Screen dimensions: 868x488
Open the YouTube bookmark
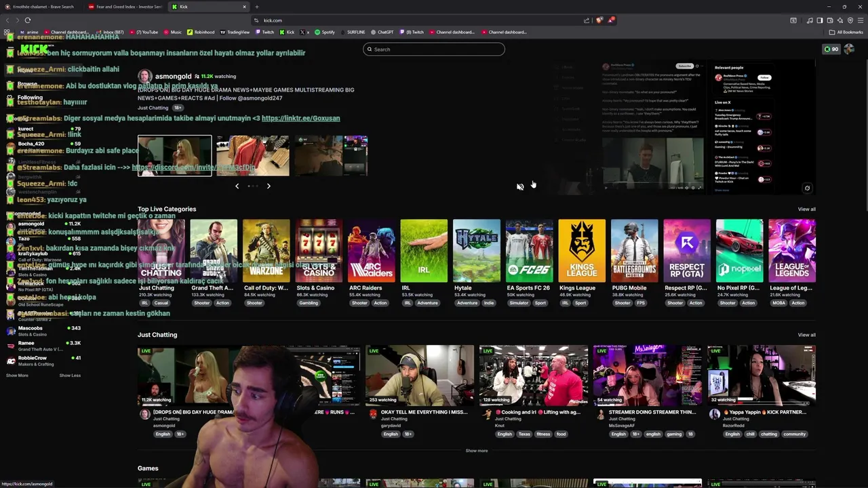144,32
